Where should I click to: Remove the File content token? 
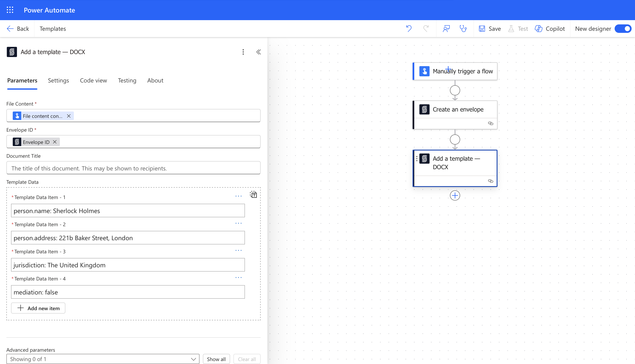(x=69, y=116)
